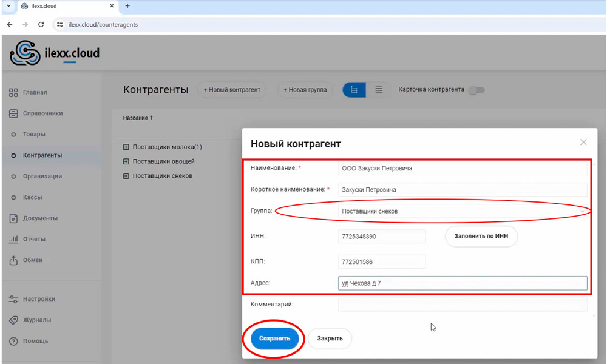Click the Обмен upload icon

[13, 260]
